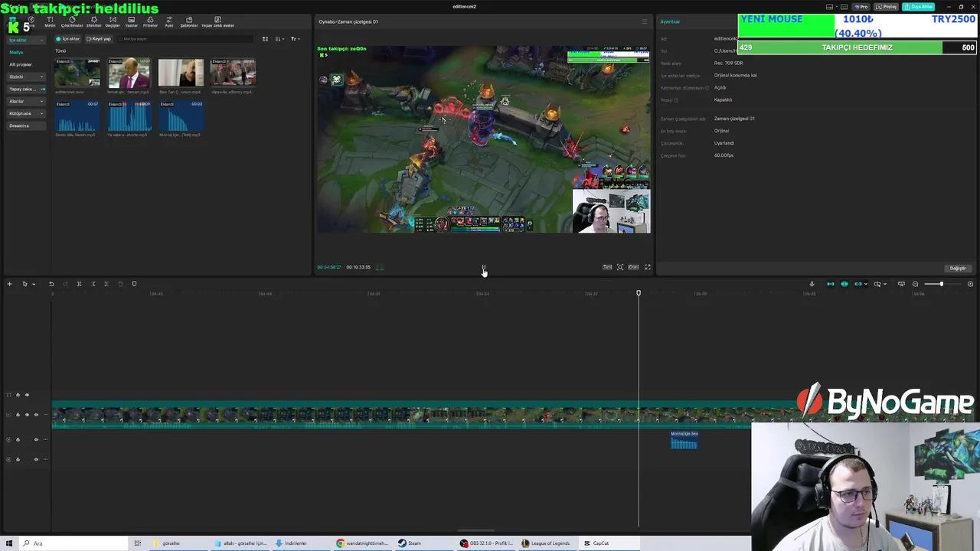Image resolution: width=980 pixels, height=551 pixels.
Task: Mute the first audio track
Action: pos(36,439)
